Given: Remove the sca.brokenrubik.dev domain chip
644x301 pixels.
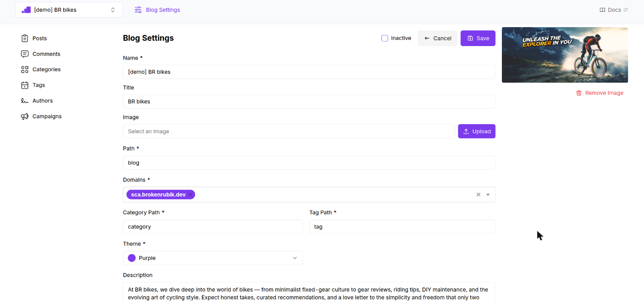Looking at the screenshot, I should pyautogui.click(x=190, y=195).
